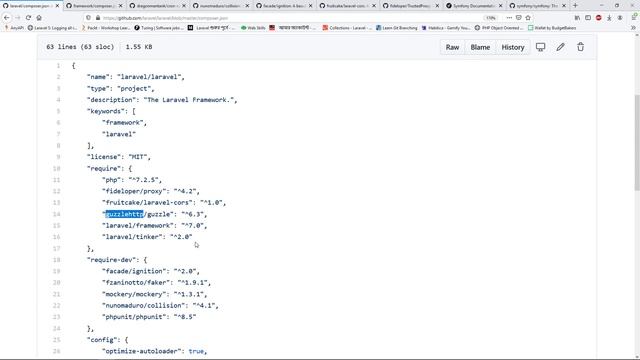Click "phpunit/phpunit" on line 23
The image size is (640, 360).
click(133, 317)
